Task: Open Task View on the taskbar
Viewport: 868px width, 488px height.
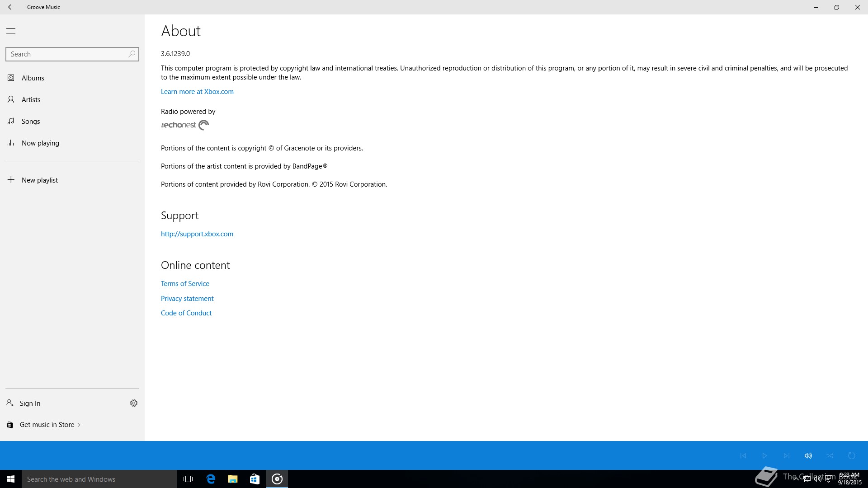Action: click(x=188, y=479)
